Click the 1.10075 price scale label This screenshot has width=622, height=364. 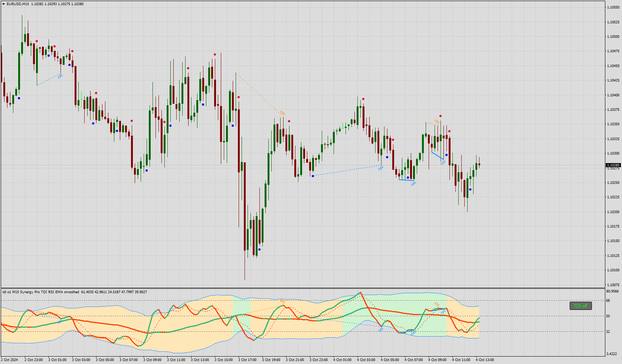613,285
